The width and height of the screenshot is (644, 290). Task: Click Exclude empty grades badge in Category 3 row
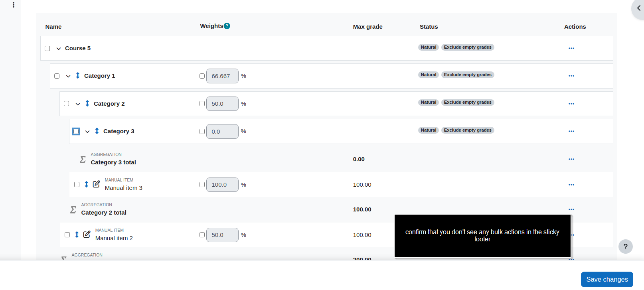[468, 130]
